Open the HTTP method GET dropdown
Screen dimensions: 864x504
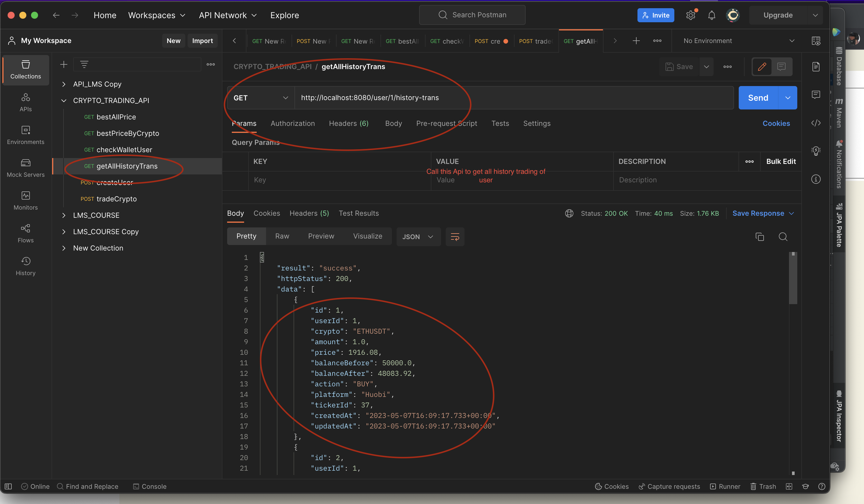[260, 98]
